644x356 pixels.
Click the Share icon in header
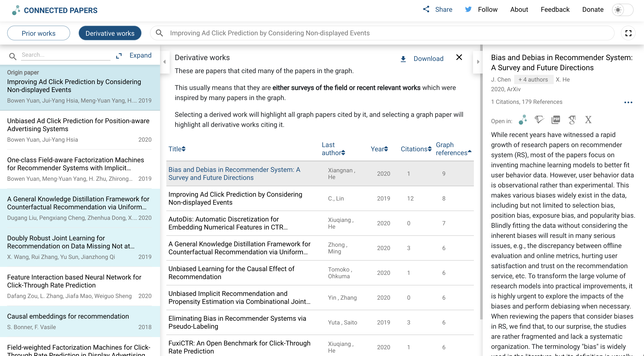[x=426, y=9]
